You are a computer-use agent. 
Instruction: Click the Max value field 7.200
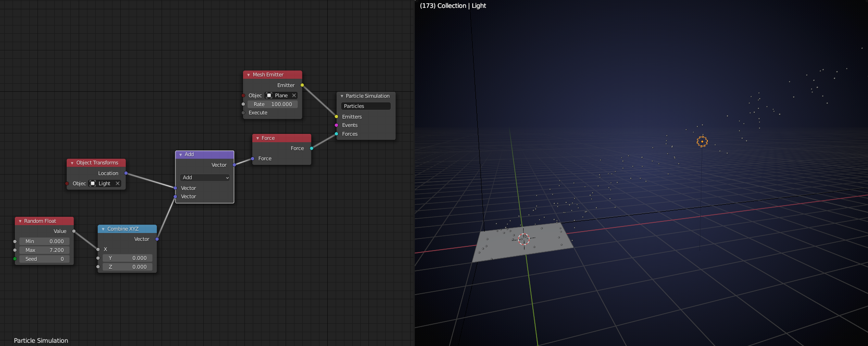pyautogui.click(x=44, y=250)
